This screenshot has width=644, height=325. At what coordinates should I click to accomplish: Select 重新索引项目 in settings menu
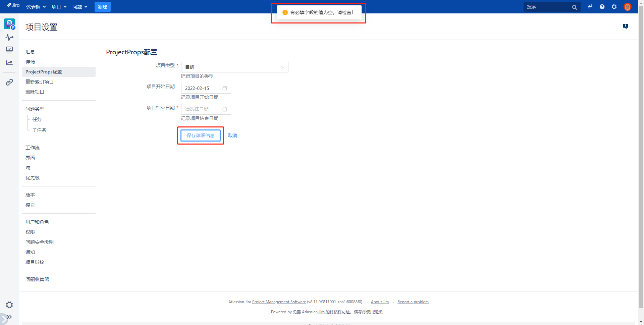tap(40, 82)
